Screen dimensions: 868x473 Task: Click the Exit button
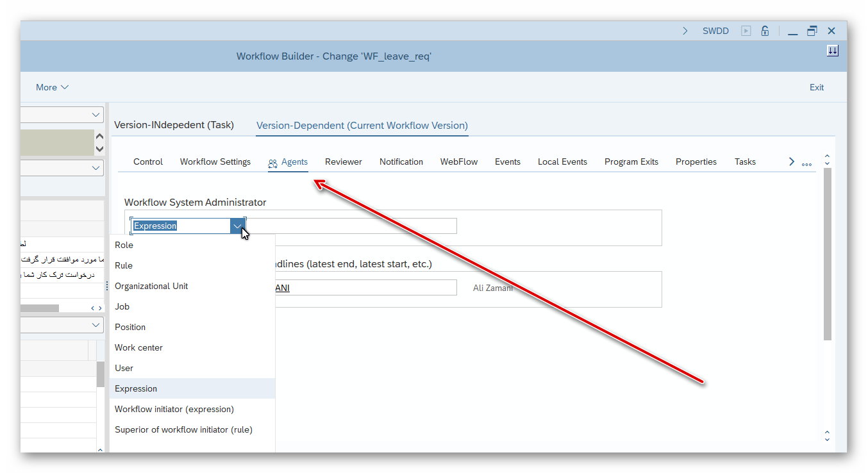[x=816, y=87]
